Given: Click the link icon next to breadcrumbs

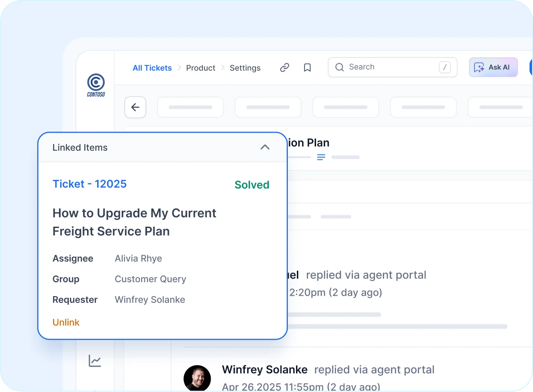Looking at the screenshot, I should 285,67.
